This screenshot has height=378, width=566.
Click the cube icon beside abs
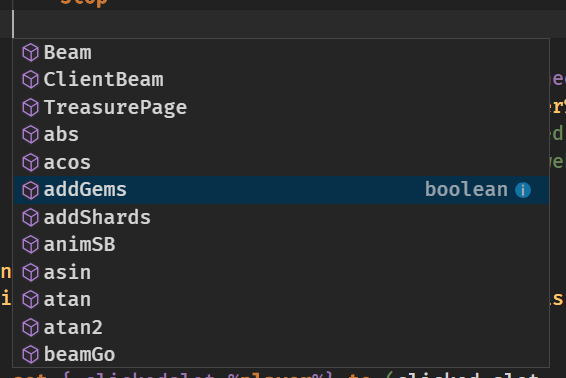coord(30,135)
